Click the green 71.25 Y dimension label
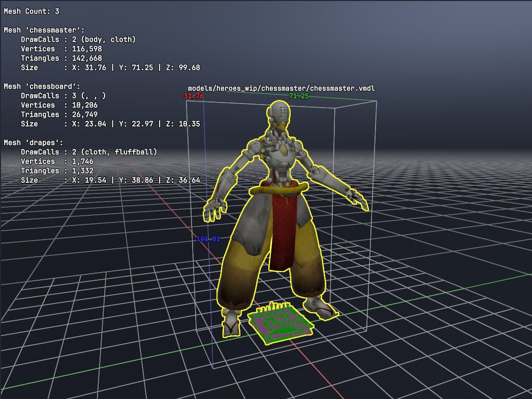 [x=299, y=96]
